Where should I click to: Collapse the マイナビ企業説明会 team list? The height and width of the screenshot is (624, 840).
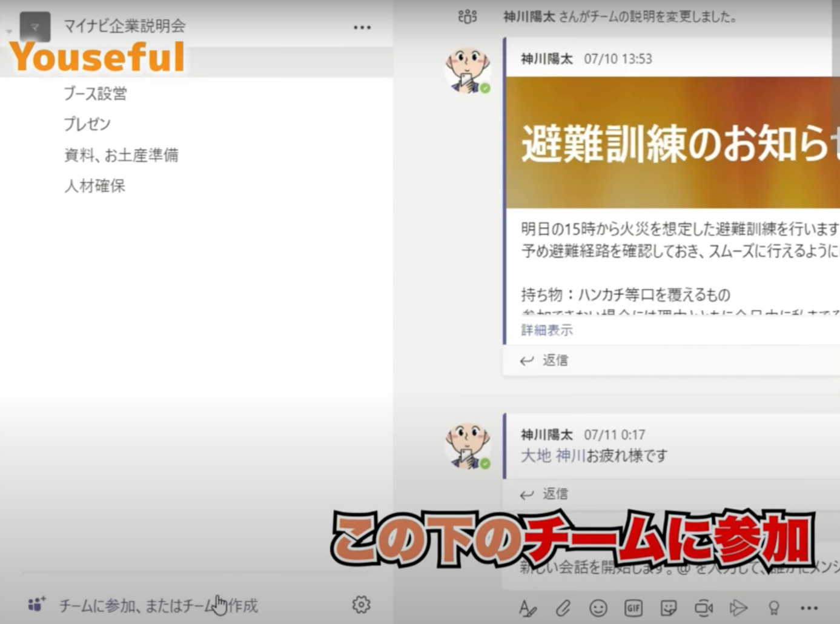point(9,31)
